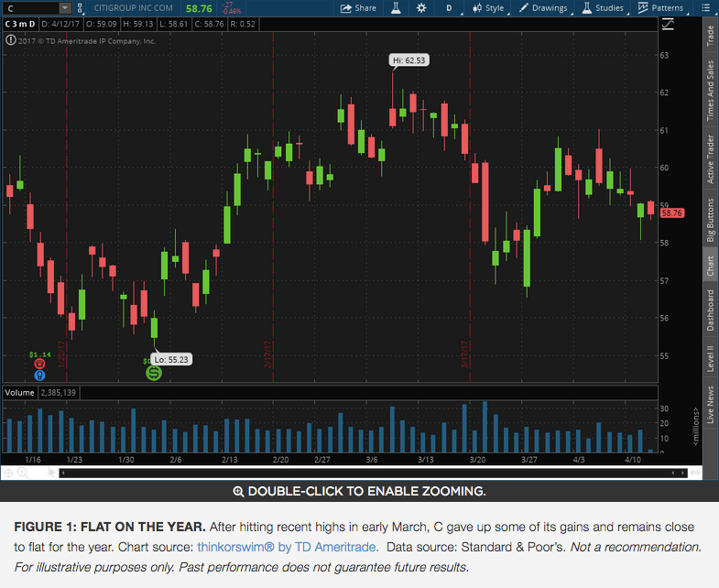Click the $1.14 earnings value label
The width and height of the screenshot is (719, 588).
tap(40, 354)
